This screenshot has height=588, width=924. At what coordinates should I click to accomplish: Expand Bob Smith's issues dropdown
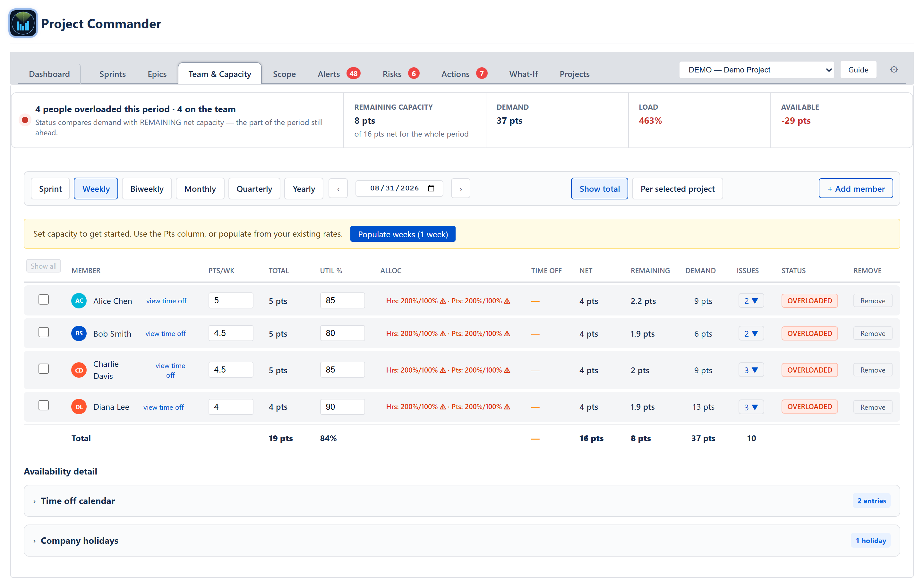click(x=751, y=333)
